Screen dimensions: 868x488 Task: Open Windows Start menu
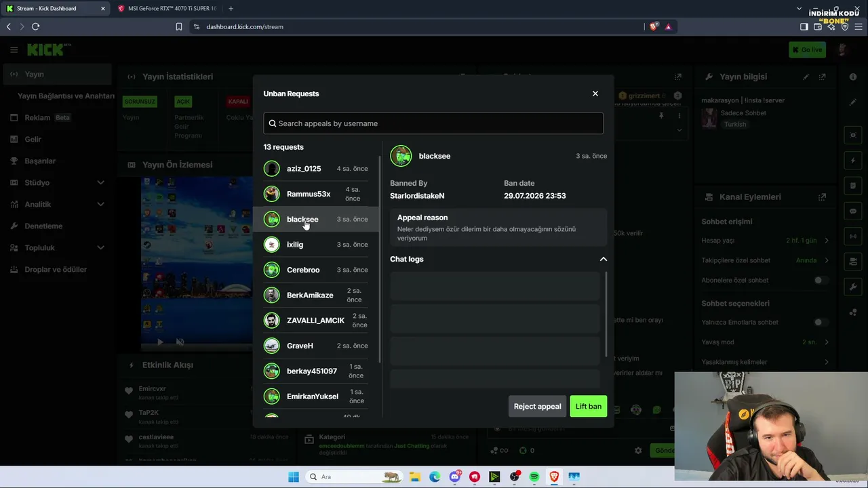(294, 477)
